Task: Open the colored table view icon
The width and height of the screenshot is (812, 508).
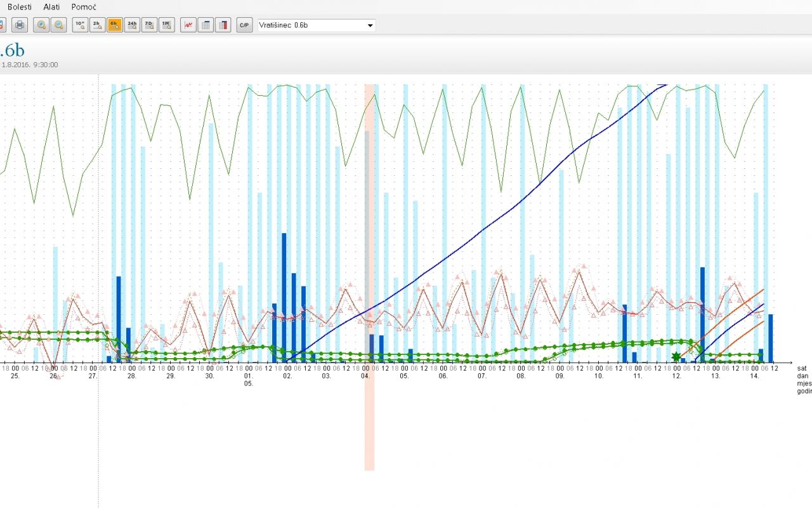Action: pos(223,25)
